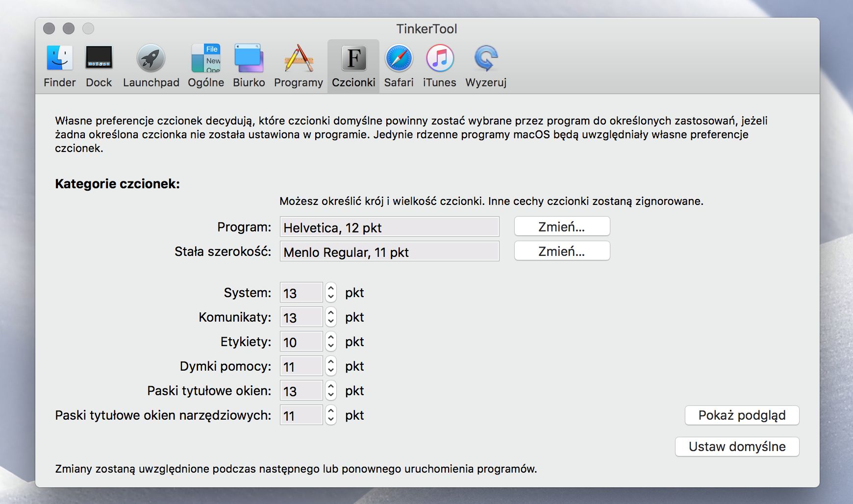Click the Menlo Regular, 11 pkt field
This screenshot has height=504, width=853.
point(389,252)
